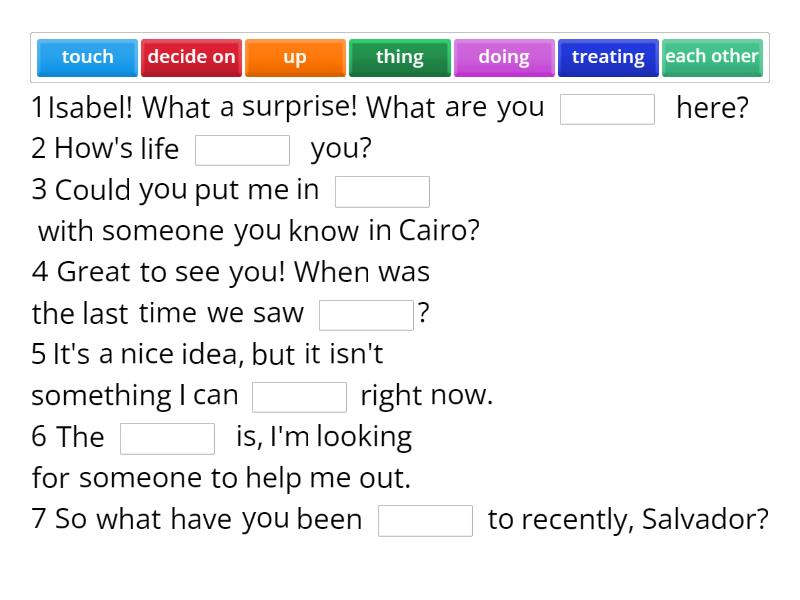Screen dimensions: 800x600
Task: Select the word tile 'decide on'
Action: click(191, 57)
